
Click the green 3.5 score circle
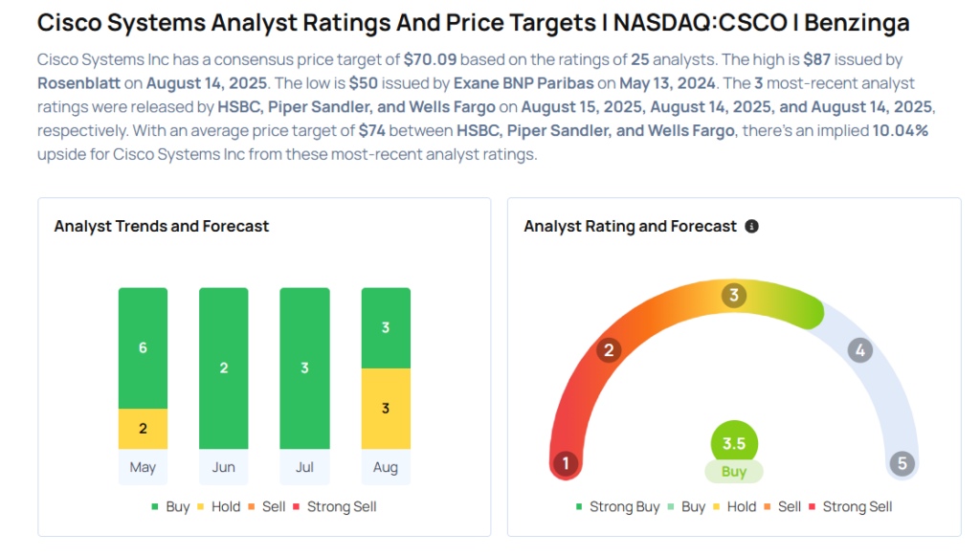point(734,444)
